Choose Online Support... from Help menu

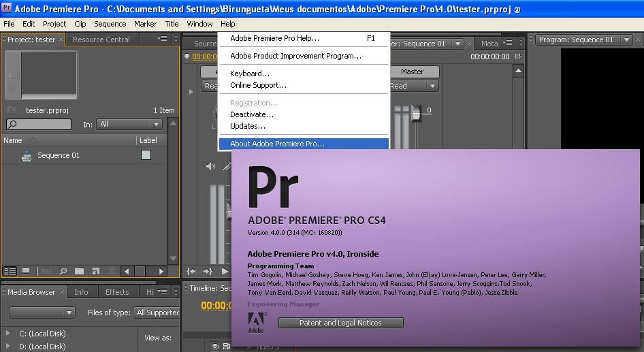(x=304, y=85)
